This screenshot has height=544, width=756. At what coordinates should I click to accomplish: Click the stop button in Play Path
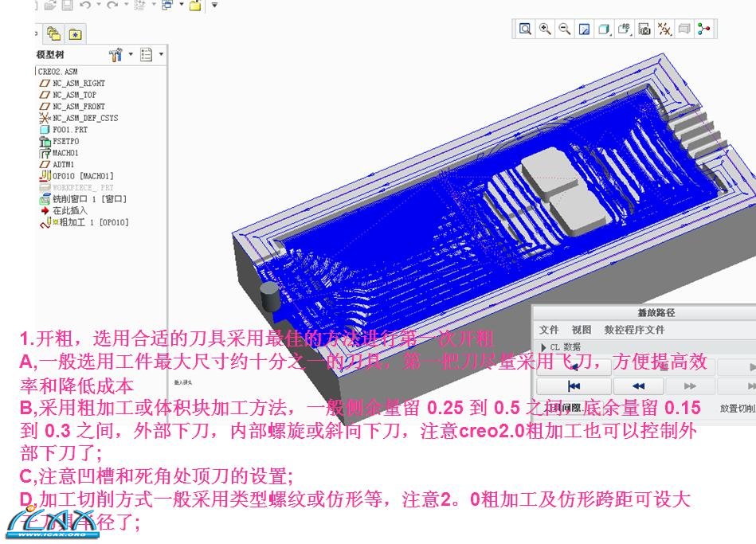click(664, 367)
